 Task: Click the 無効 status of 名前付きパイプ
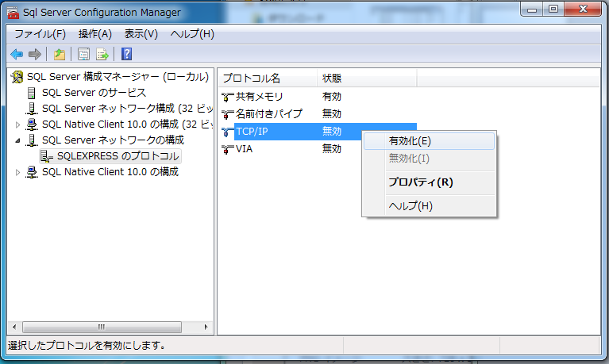coord(332,114)
